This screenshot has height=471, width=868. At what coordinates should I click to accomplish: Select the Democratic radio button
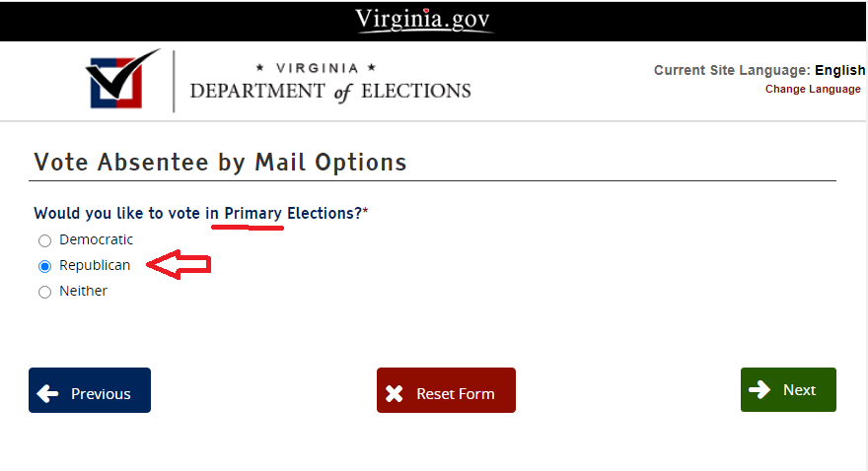point(44,240)
